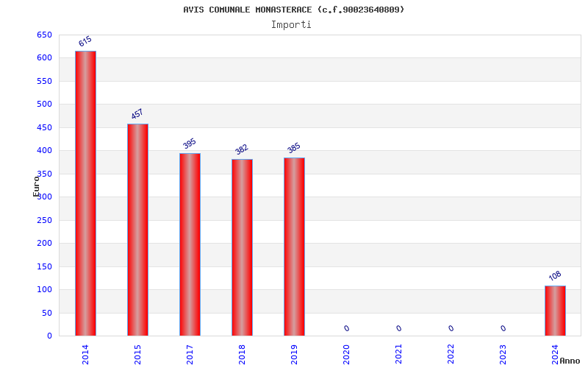Click the 150 y-axis tick label
The image size is (588, 368).
[44, 266]
